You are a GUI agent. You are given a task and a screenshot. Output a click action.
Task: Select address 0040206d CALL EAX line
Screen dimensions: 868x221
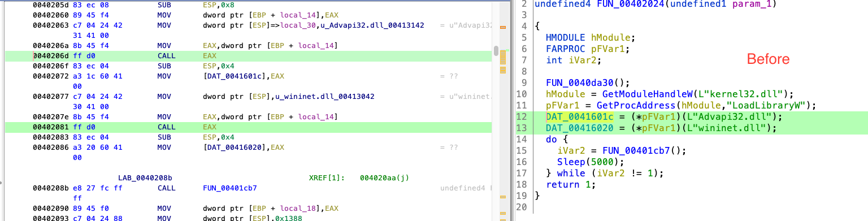point(249,56)
